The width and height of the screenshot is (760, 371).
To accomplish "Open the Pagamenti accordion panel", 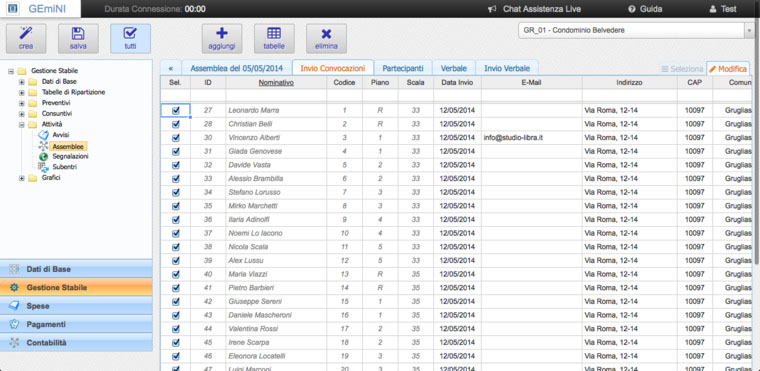I will pos(76,324).
